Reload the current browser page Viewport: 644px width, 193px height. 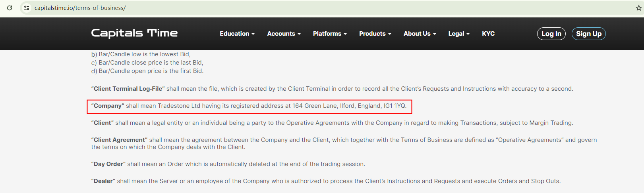(10, 8)
